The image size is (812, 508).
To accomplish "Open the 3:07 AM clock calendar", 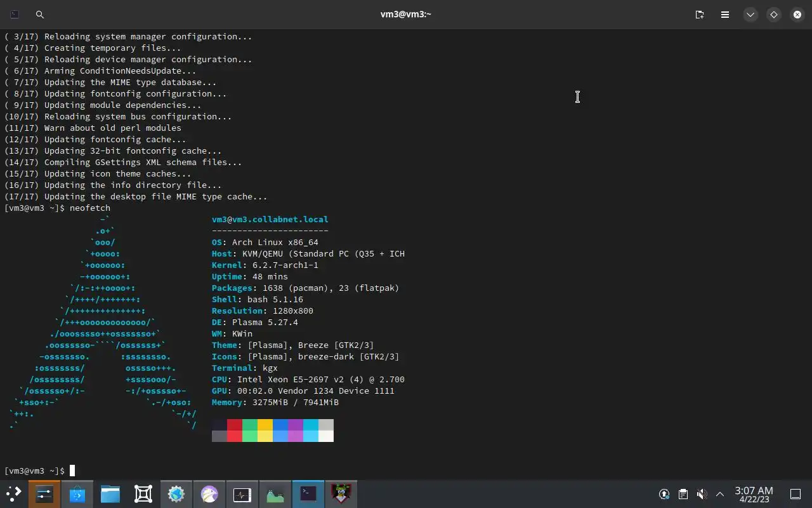I will point(754,494).
